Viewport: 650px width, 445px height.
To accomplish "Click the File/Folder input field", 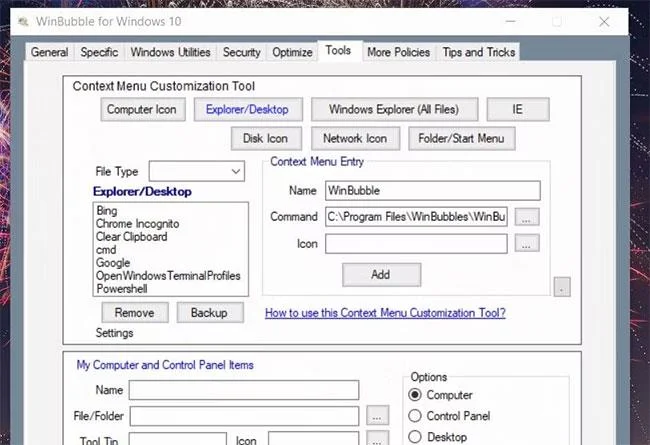I will coord(244,416).
